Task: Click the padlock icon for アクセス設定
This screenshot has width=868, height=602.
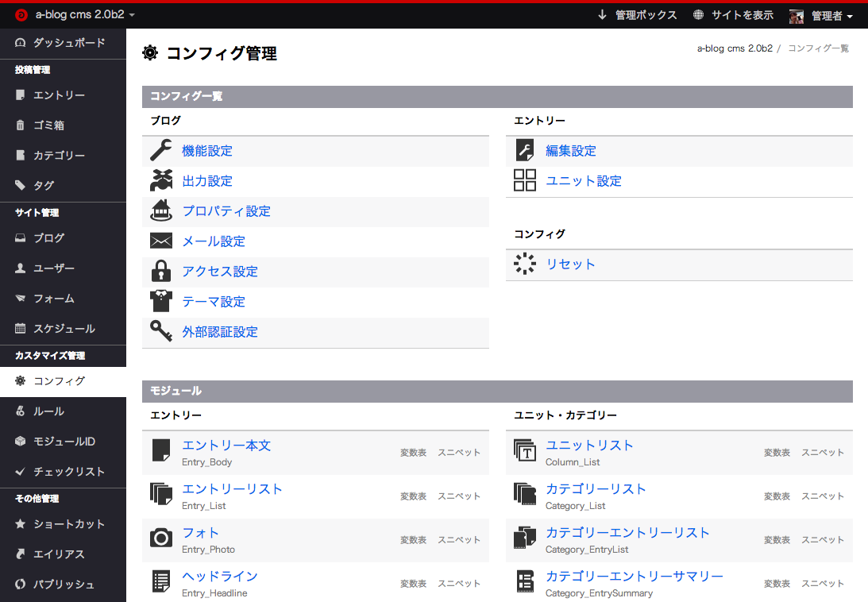Action: [x=161, y=272]
